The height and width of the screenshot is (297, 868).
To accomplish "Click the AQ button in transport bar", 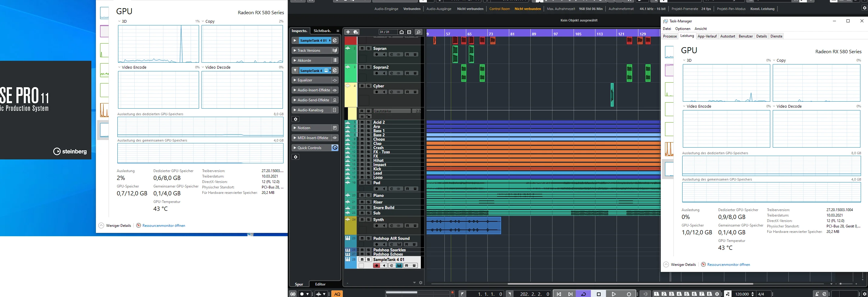I will coord(337,294).
